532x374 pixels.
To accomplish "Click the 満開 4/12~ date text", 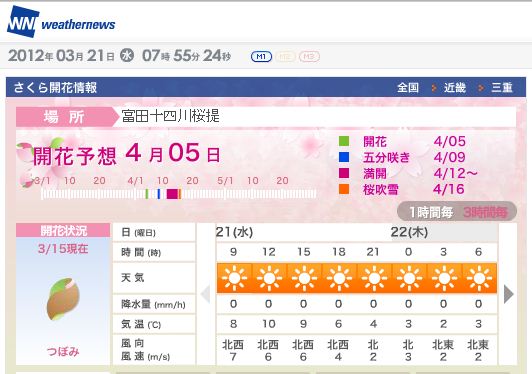I will [x=456, y=173].
